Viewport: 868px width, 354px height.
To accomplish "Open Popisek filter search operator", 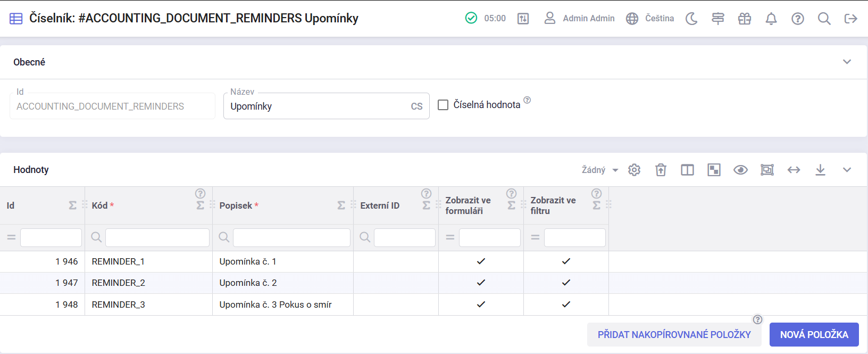I will 224,237.
